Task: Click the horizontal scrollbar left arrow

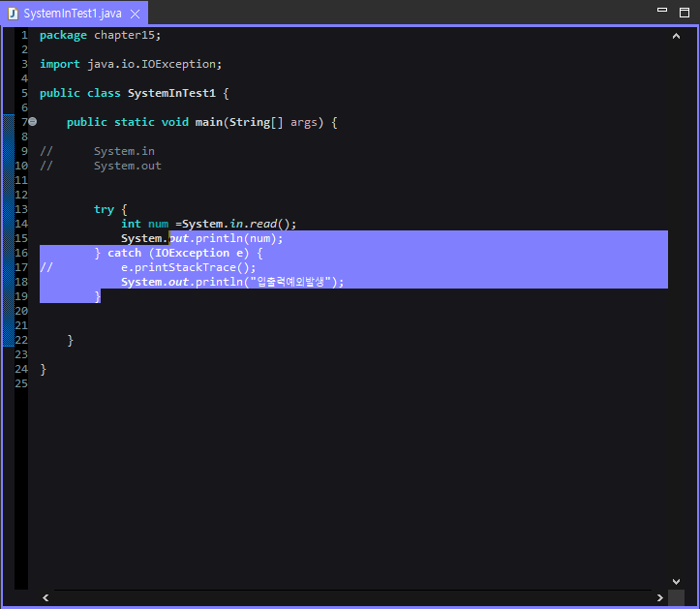Action: 46,597
